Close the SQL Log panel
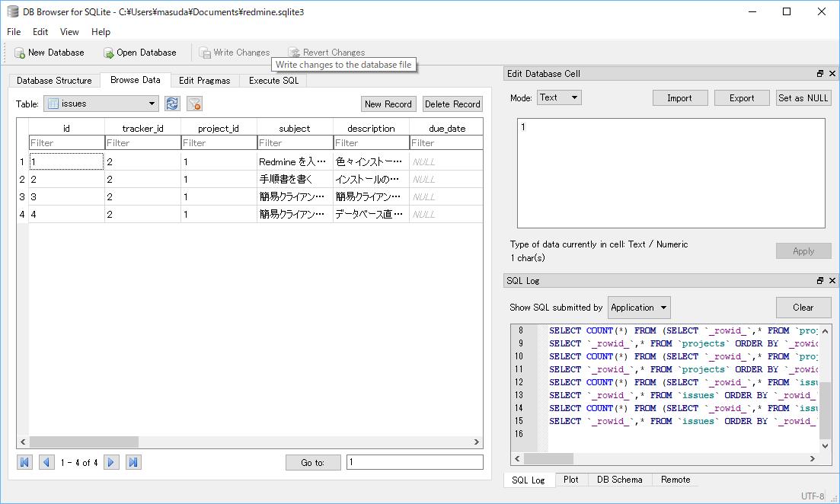Screen dimensions: 840x504 [832, 281]
